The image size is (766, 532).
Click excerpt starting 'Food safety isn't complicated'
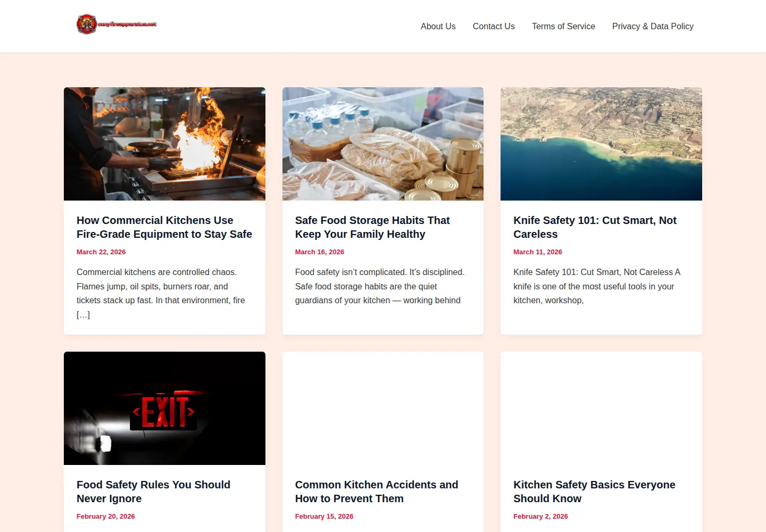click(380, 286)
